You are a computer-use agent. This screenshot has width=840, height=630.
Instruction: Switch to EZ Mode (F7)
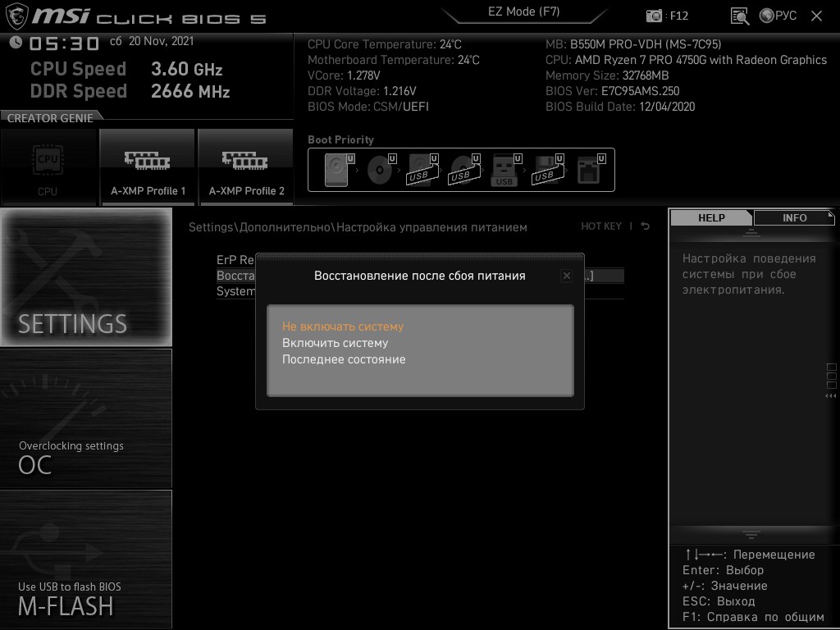pyautogui.click(x=523, y=11)
